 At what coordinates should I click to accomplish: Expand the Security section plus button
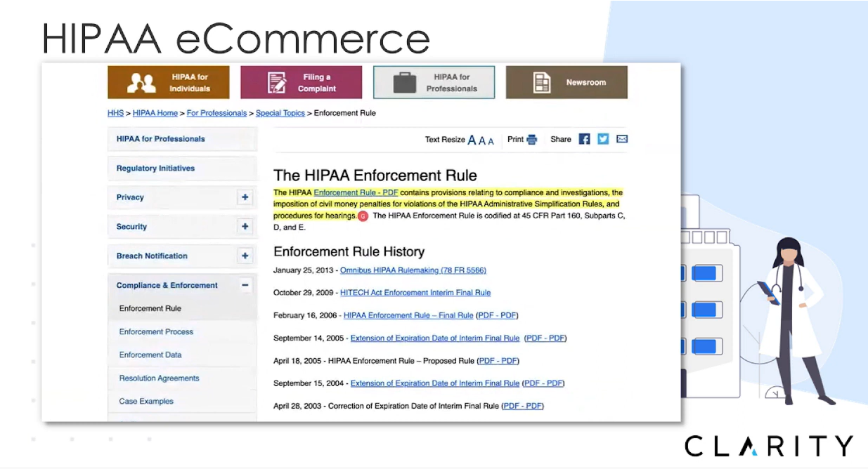245,227
